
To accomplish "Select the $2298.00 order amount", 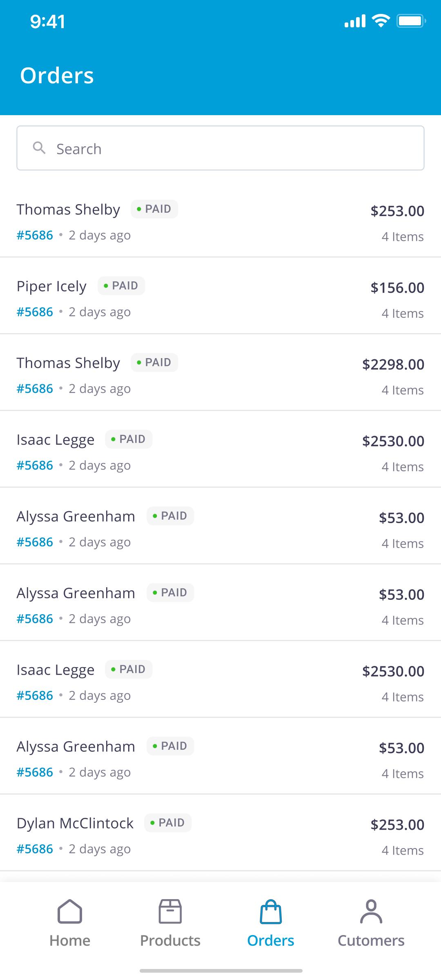I will click(x=393, y=364).
